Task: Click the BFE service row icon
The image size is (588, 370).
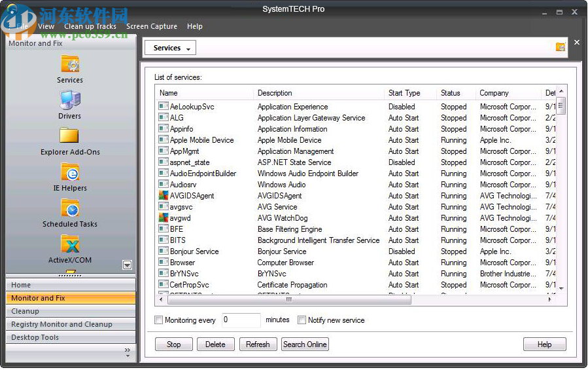Action: pyautogui.click(x=163, y=229)
